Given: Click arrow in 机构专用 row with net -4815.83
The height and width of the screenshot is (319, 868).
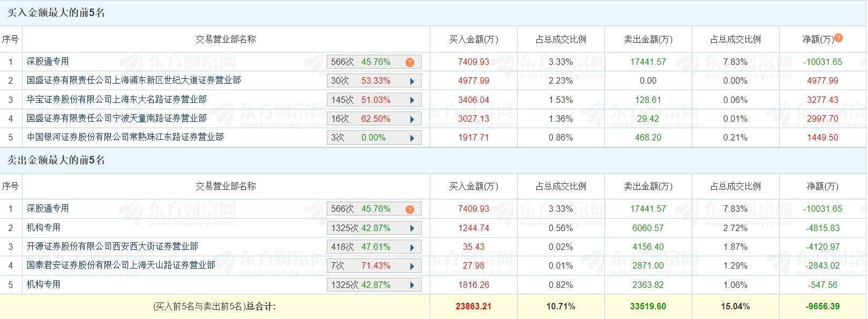Looking at the screenshot, I should coord(412,228).
